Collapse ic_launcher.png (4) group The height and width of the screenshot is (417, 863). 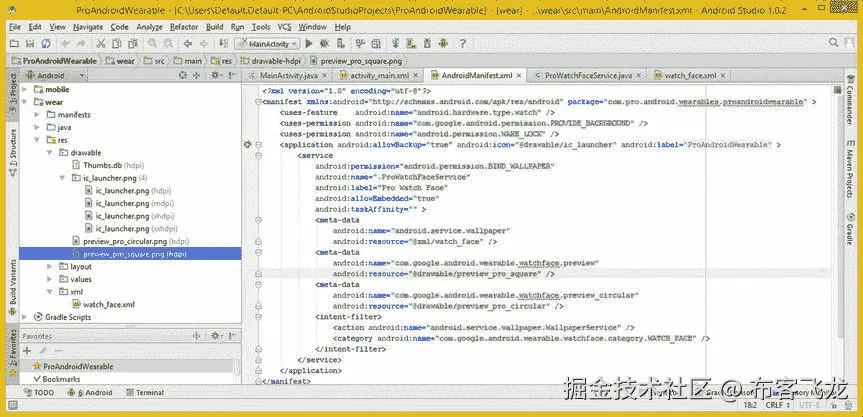(x=62, y=178)
